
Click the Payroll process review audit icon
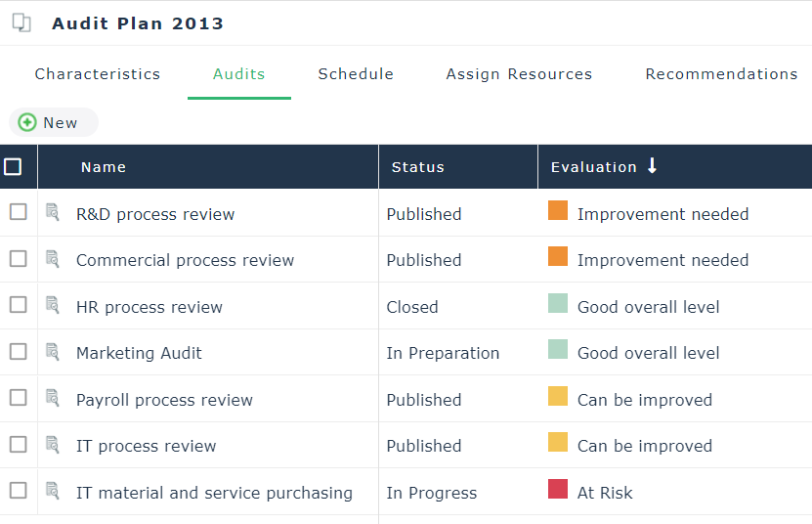click(53, 398)
